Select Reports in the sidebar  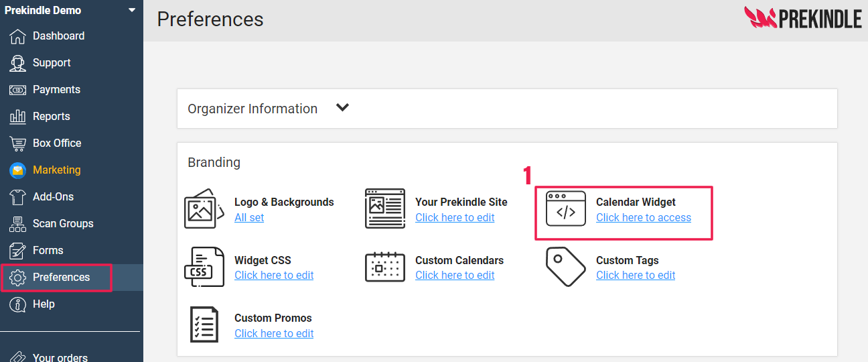pyautogui.click(x=52, y=117)
